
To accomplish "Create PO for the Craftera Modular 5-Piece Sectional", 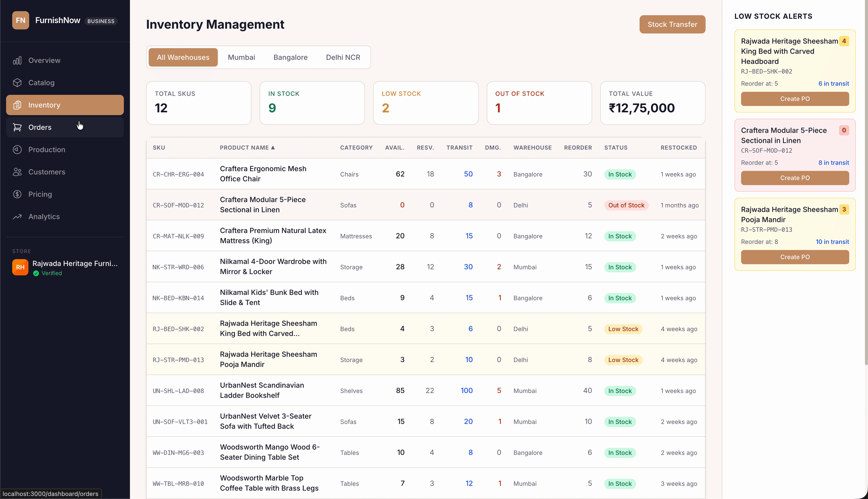I will pos(795,178).
